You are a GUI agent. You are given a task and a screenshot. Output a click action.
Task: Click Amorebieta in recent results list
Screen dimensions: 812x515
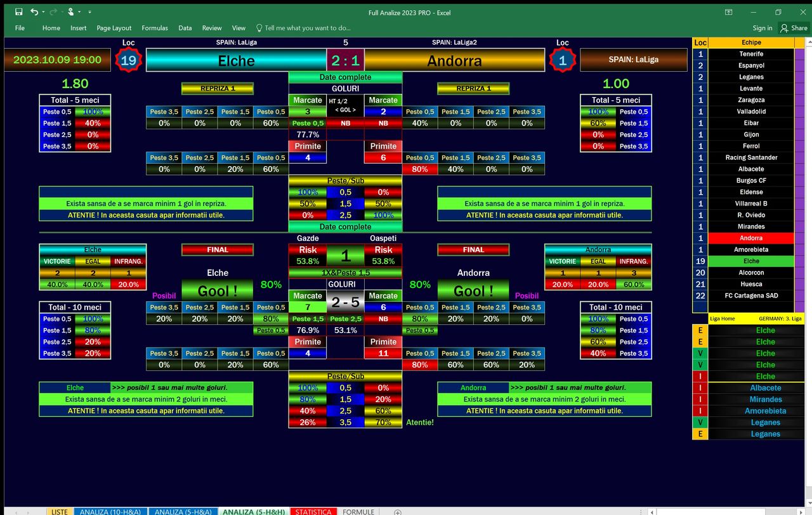(766, 411)
